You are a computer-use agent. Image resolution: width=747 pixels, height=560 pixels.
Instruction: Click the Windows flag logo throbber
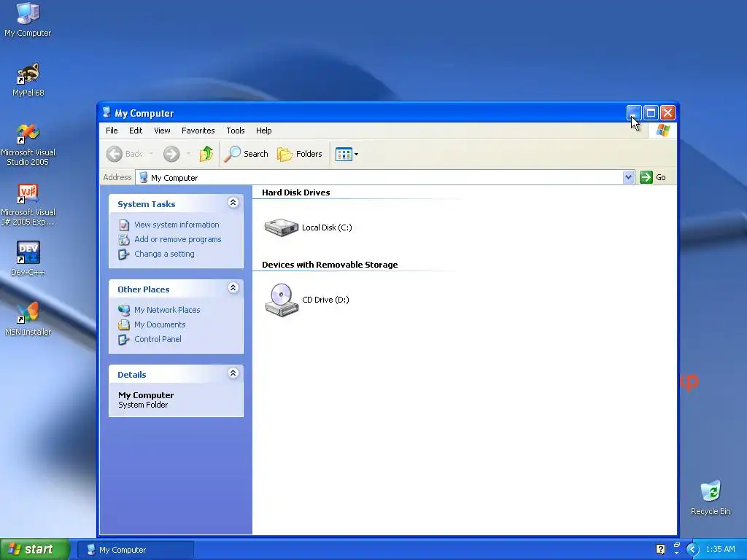pyautogui.click(x=662, y=131)
